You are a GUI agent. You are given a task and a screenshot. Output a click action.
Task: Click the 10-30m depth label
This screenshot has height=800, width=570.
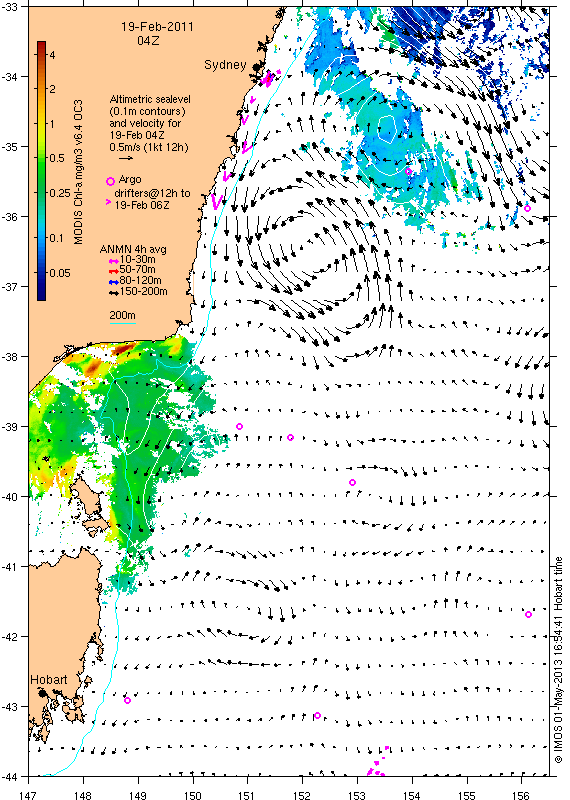[137, 260]
